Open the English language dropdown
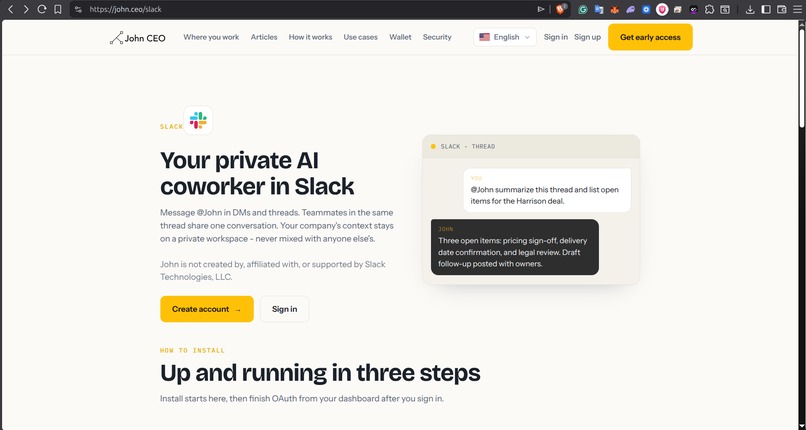The width and height of the screenshot is (806, 430). pyautogui.click(x=505, y=37)
